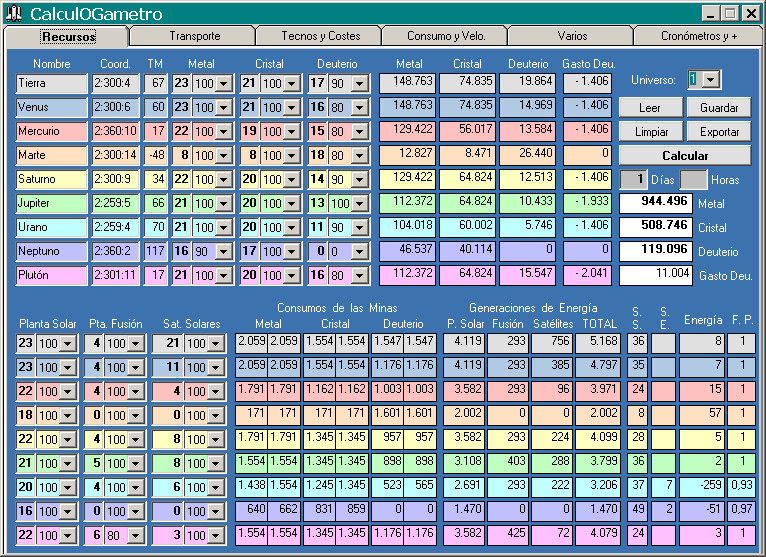This screenshot has width=766, height=557.
Task: Click Urano max temperature field showing 70
Action: (155, 227)
